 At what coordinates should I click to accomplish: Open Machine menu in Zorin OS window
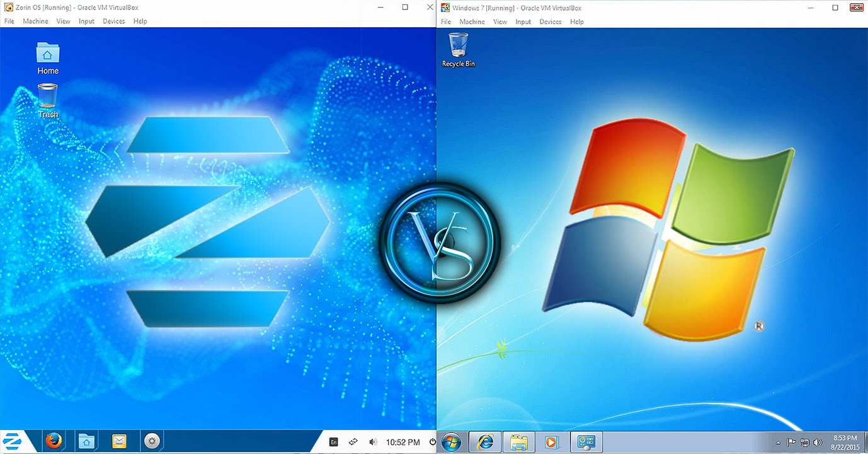click(35, 21)
